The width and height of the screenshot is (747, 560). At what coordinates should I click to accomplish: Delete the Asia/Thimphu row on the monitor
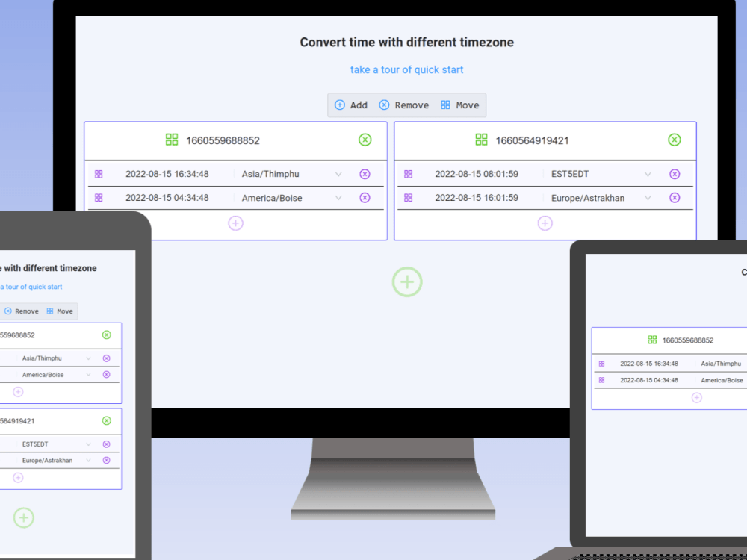point(365,174)
